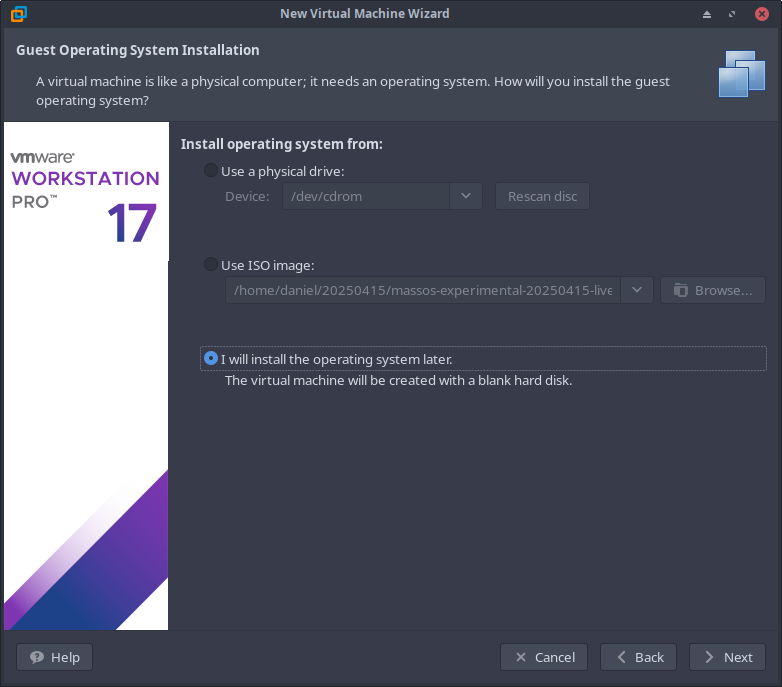Viewport: 782px width, 687px height.
Task: Open the /dev/cdrom device dropdown arrow
Action: point(466,196)
